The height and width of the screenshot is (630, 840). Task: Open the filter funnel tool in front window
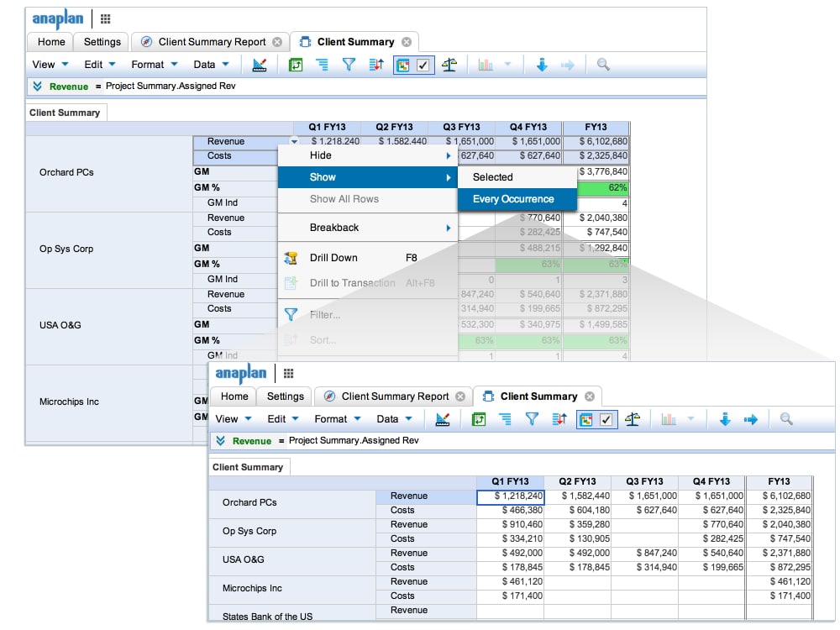click(x=532, y=419)
